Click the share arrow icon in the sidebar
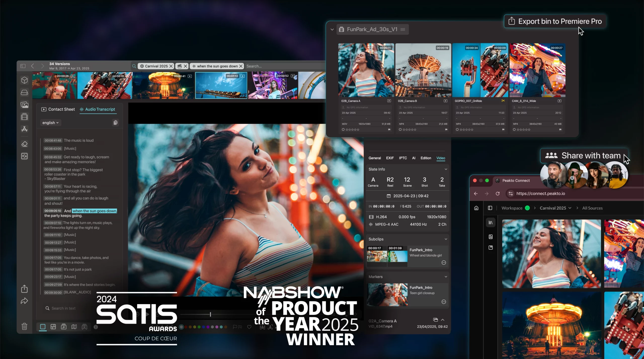The height and width of the screenshot is (359, 644). [x=24, y=301]
